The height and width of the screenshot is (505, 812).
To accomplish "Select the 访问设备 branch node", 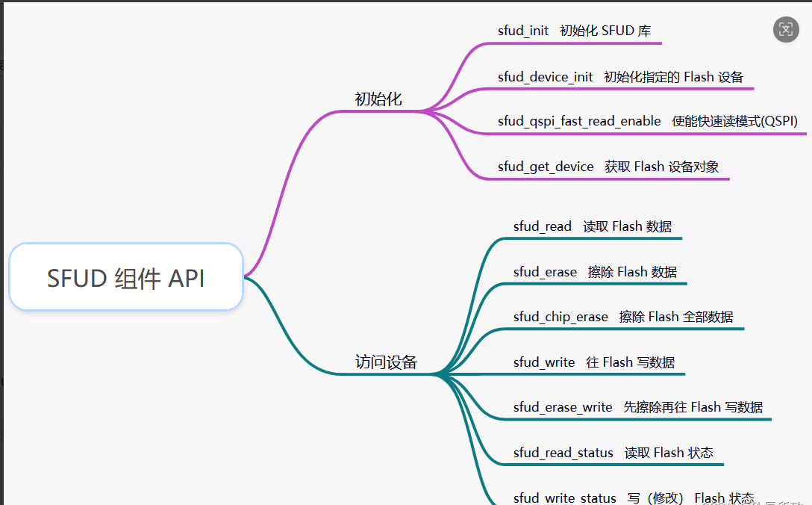I will click(x=386, y=362).
